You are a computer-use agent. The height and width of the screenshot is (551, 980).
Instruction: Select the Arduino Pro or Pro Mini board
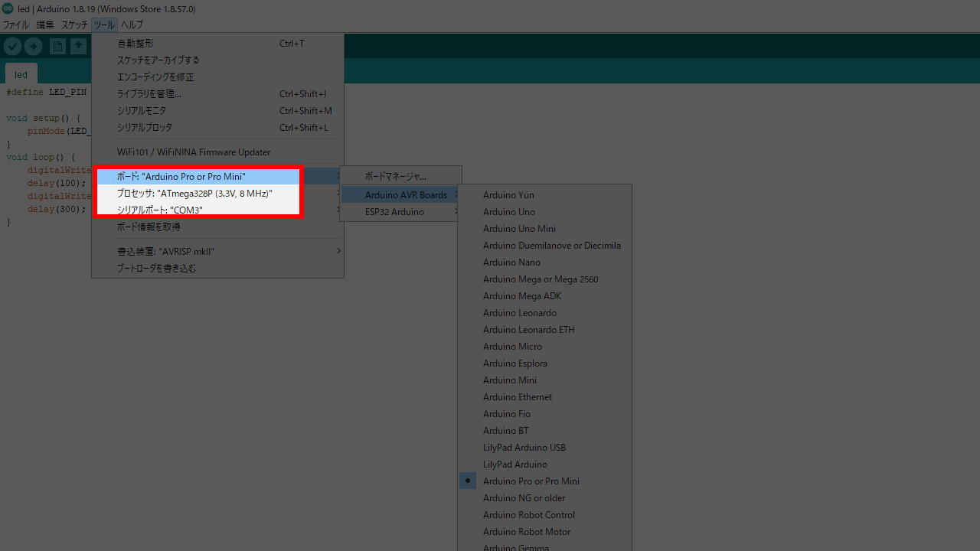531,481
